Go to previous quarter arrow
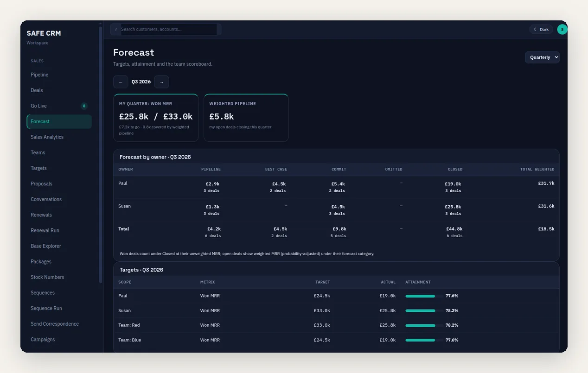Viewport: 588px width, 373px height. (121, 82)
